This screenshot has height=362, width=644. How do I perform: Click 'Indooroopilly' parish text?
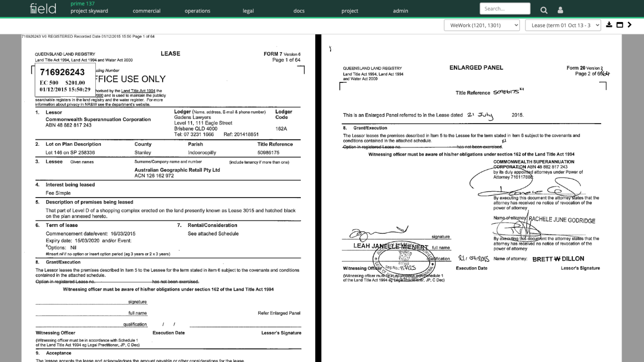[x=202, y=153]
